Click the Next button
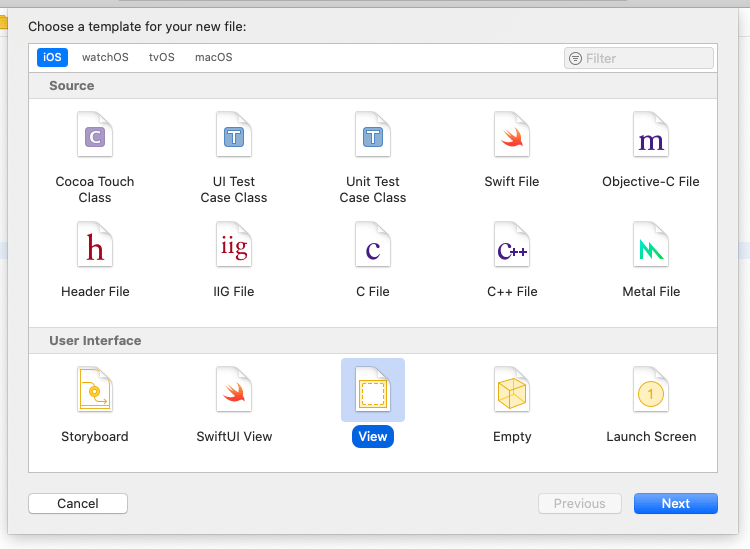This screenshot has width=750, height=549. click(x=675, y=504)
